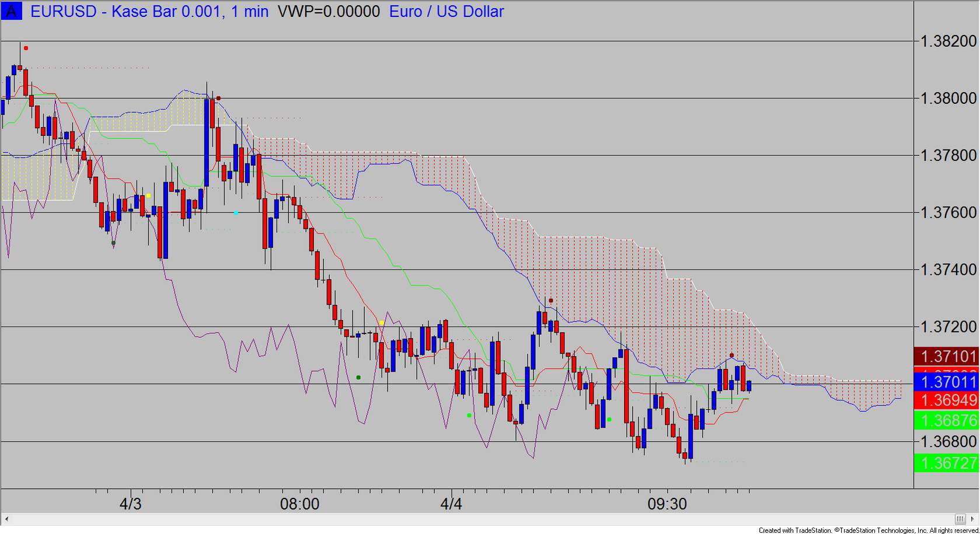Click the 1.38200 price axis label

(948, 41)
